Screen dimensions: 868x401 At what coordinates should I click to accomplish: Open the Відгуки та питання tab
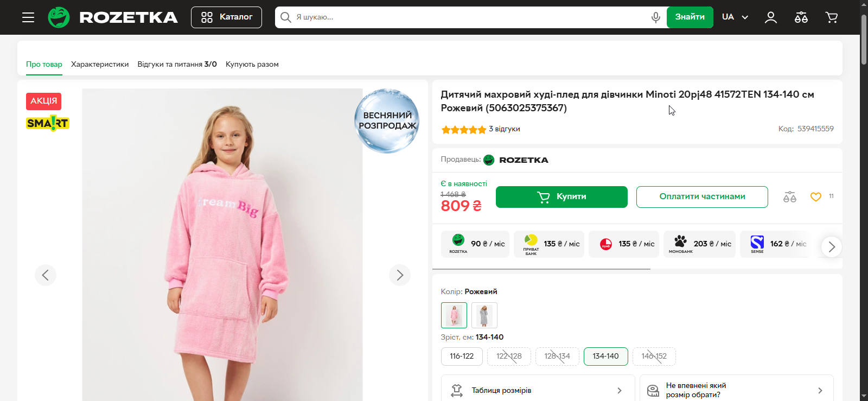177,64
